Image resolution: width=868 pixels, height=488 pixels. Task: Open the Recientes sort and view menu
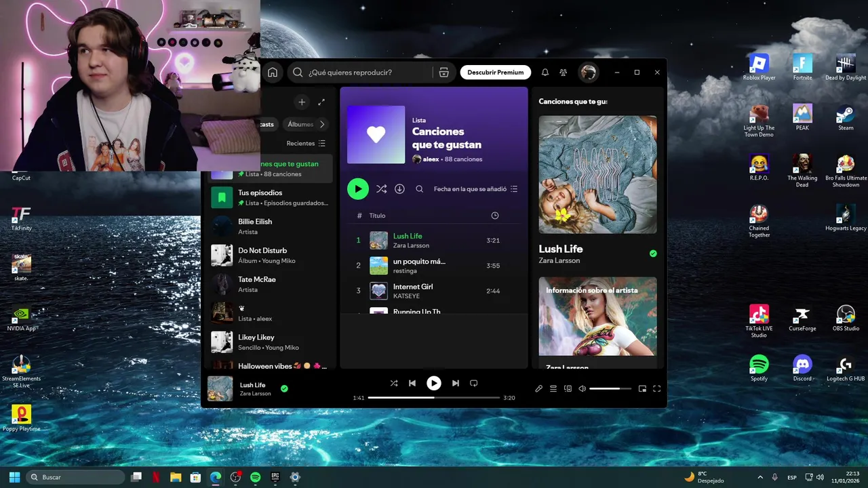pyautogui.click(x=306, y=144)
